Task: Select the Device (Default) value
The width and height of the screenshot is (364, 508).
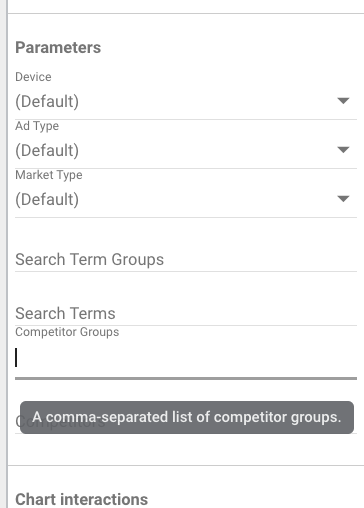Action: tap(47, 101)
